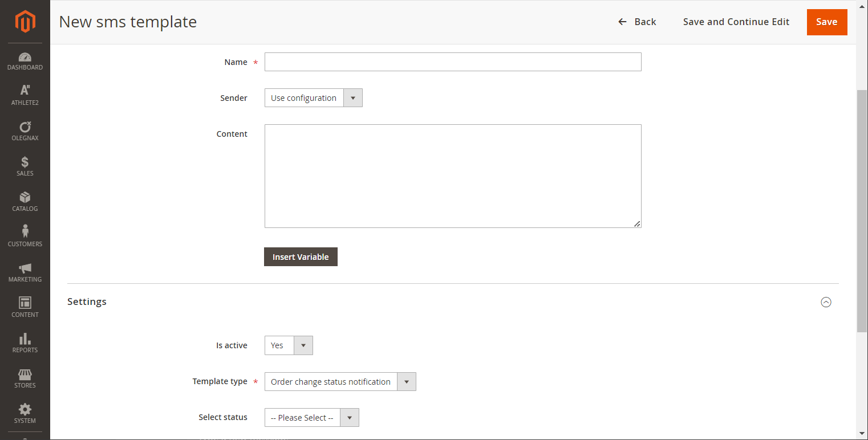The image size is (868, 440).
Task: Open the Customers person icon
Action: pos(25,231)
